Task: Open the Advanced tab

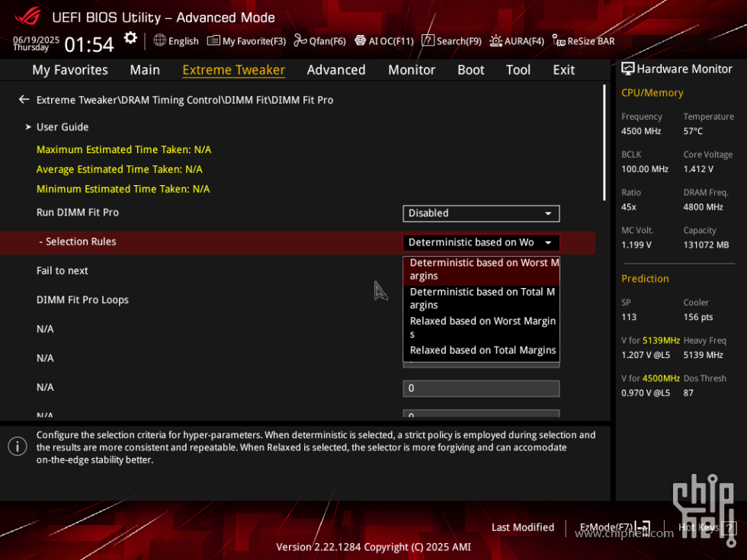Action: click(x=336, y=70)
